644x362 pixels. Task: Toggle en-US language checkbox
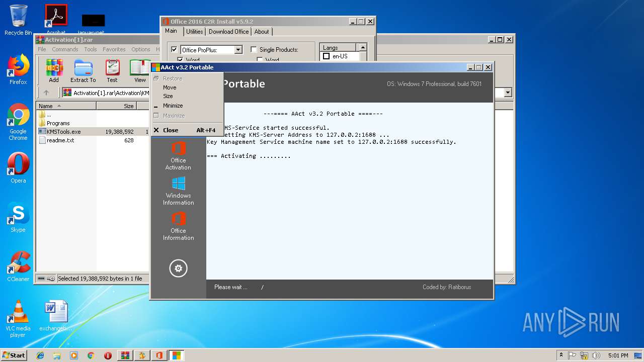tap(326, 56)
